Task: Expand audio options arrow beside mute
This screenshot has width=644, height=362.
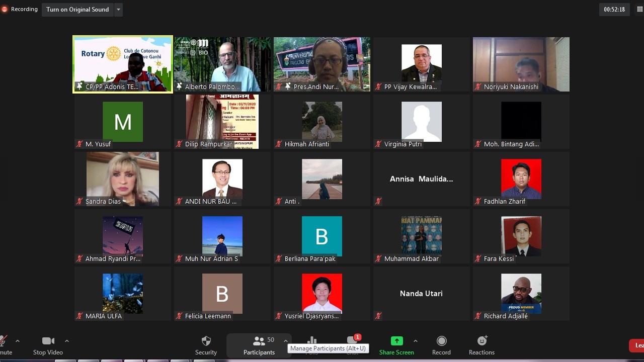Action: [18, 341]
